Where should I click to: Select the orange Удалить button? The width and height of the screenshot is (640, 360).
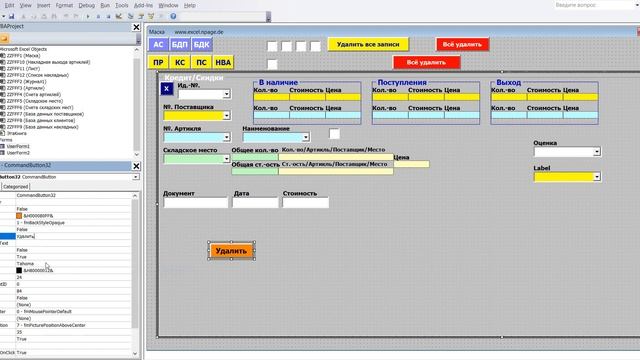click(x=231, y=251)
